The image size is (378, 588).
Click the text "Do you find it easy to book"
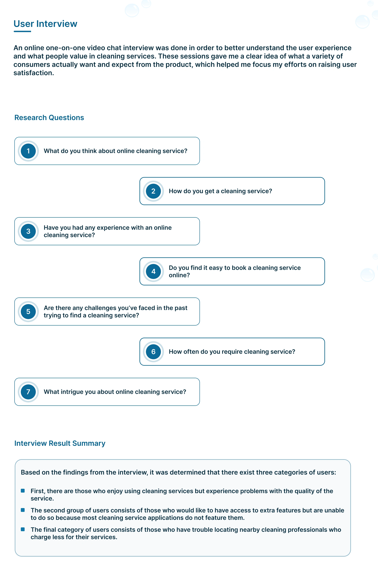click(234, 268)
